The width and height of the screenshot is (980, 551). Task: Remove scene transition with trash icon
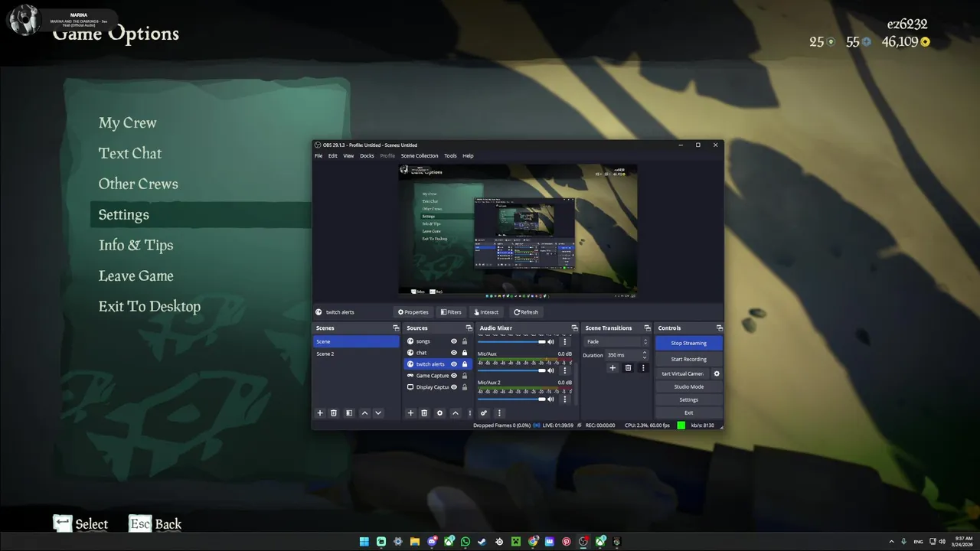628,368
